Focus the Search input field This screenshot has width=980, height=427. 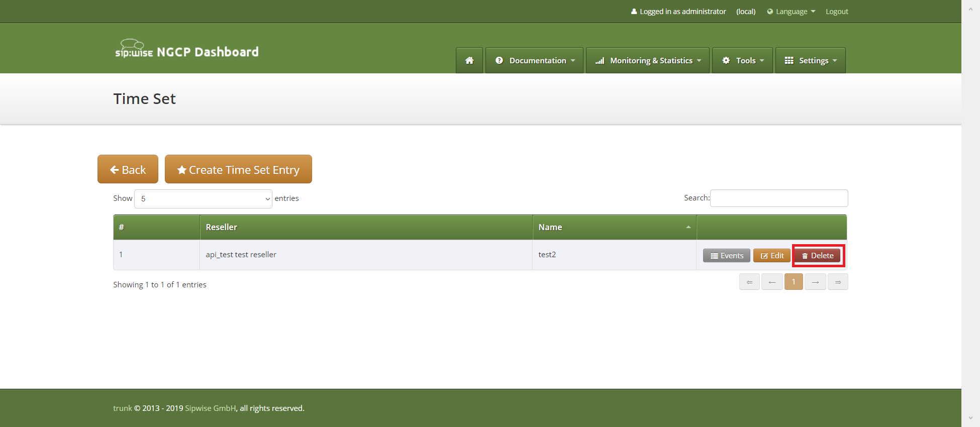778,198
